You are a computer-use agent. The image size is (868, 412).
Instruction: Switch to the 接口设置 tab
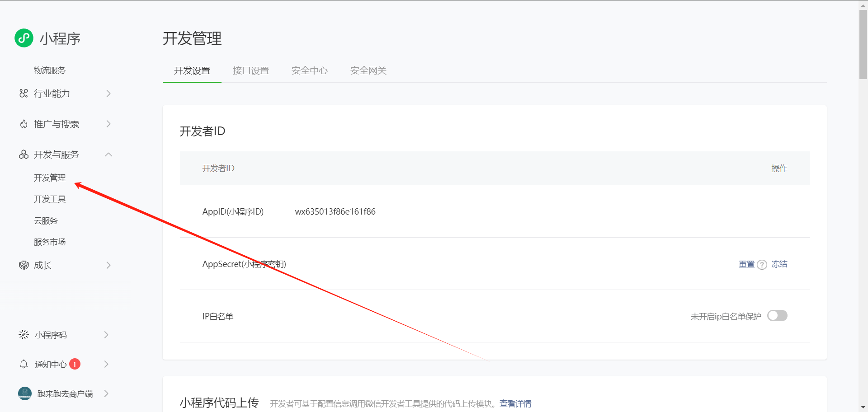coord(250,70)
